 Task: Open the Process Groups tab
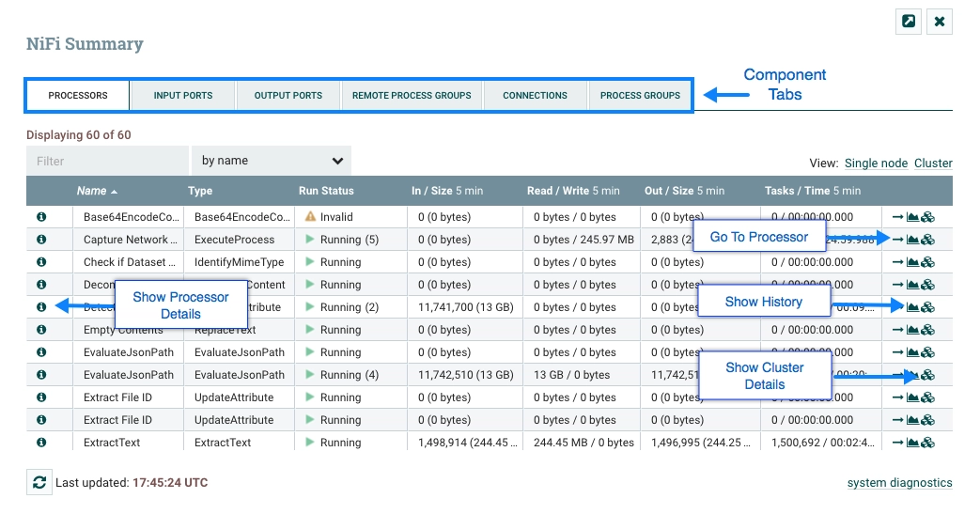[x=640, y=96]
